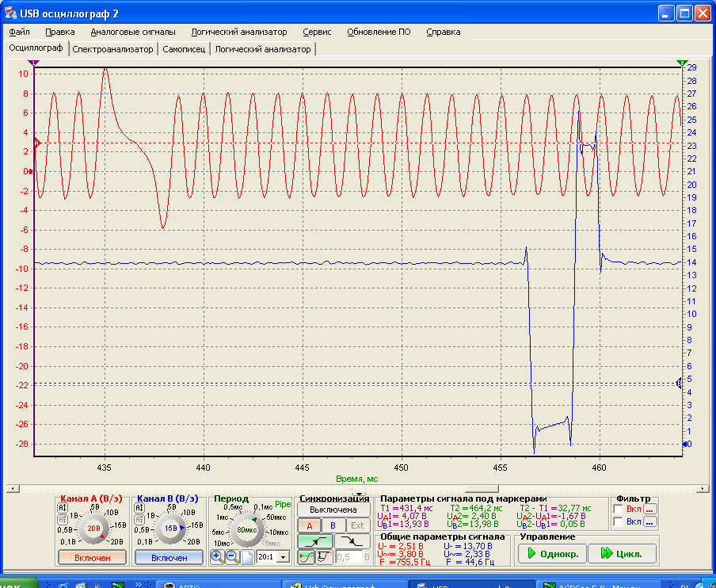716x588 pixels.
Task: Click the Период time base knob
Action: pyautogui.click(x=247, y=530)
